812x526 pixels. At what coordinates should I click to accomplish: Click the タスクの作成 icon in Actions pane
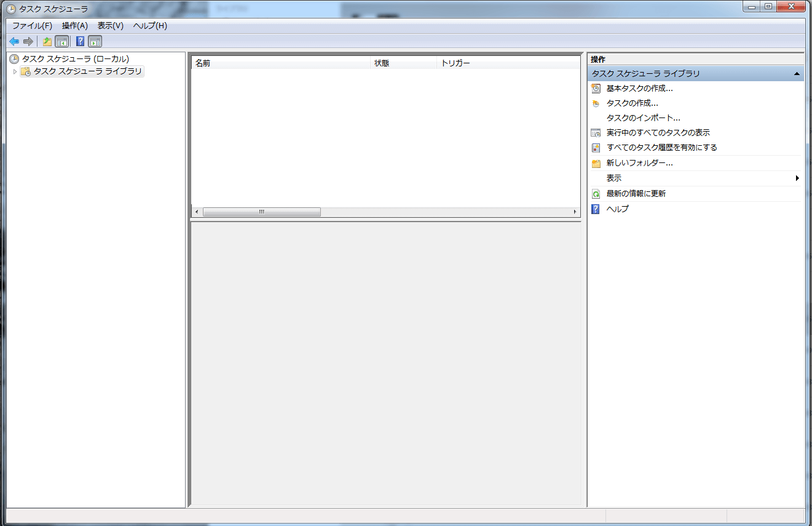click(x=595, y=103)
